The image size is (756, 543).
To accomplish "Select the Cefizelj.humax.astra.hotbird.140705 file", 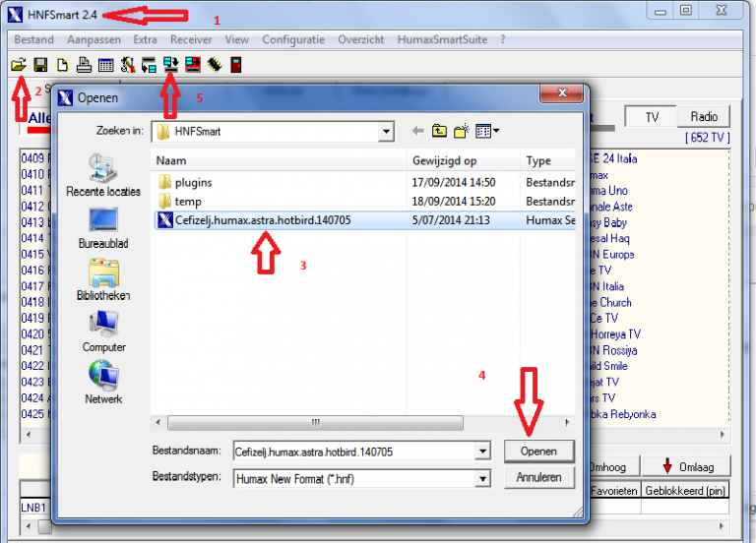I will [263, 220].
